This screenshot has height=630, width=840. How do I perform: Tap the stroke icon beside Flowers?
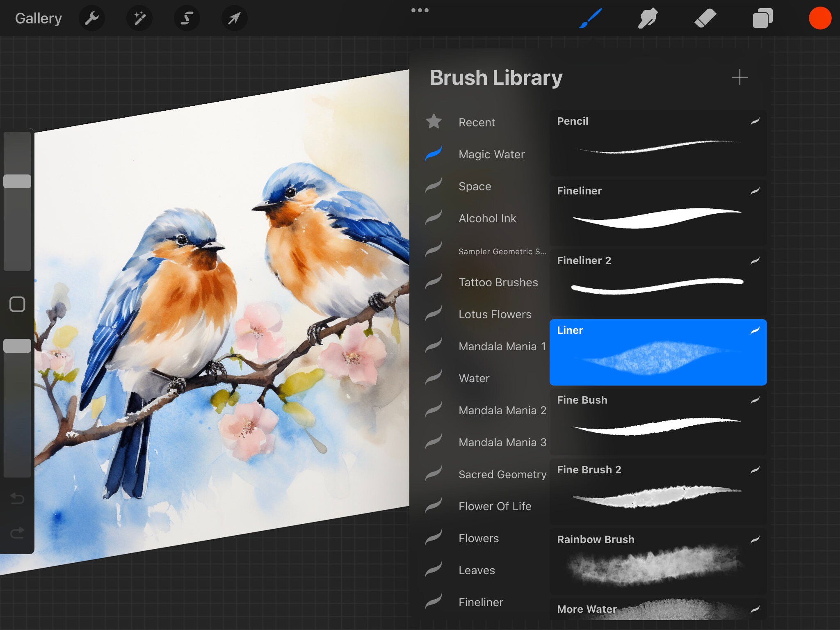coord(434,538)
